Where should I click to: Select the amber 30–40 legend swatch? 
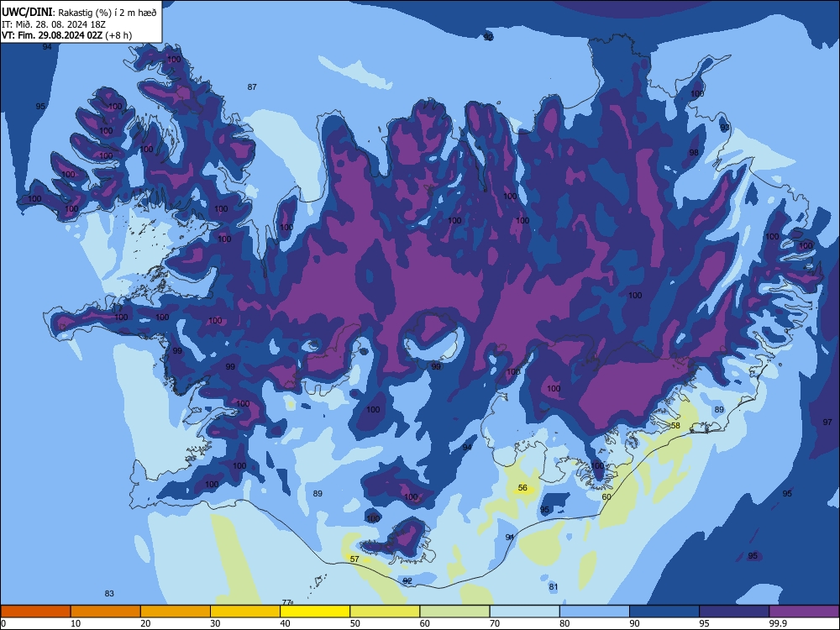245,612
